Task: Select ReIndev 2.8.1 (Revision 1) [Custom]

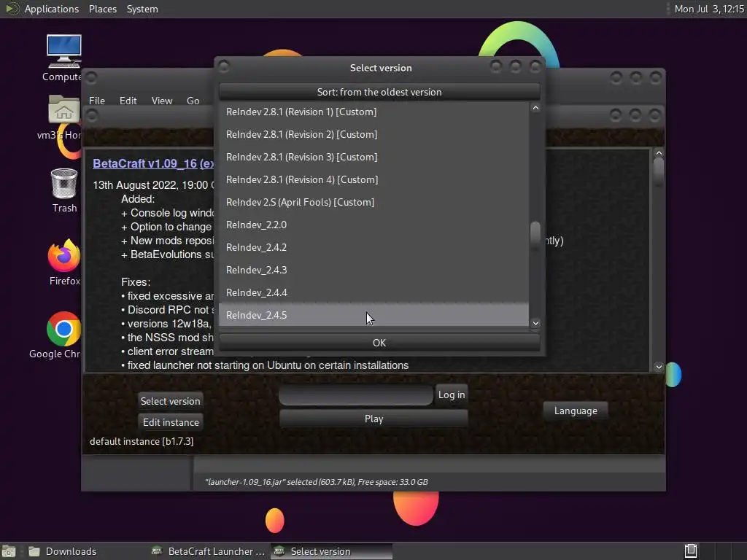Action: pos(373,112)
